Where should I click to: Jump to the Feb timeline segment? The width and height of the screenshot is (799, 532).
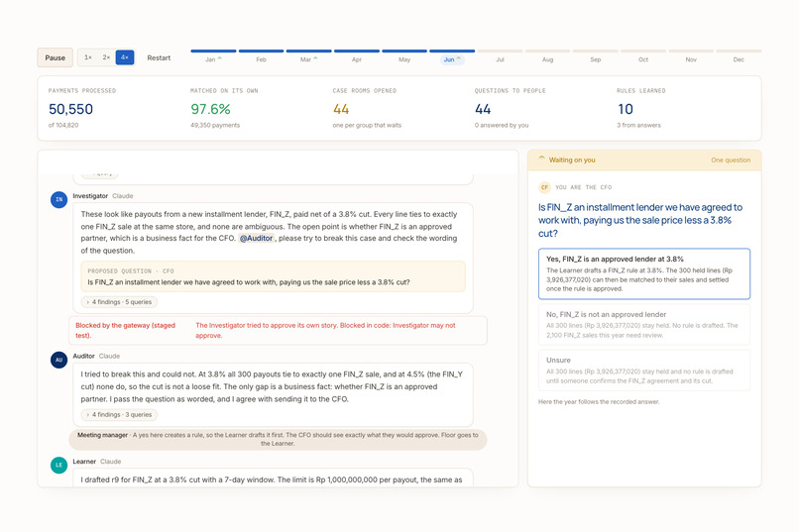(x=261, y=56)
